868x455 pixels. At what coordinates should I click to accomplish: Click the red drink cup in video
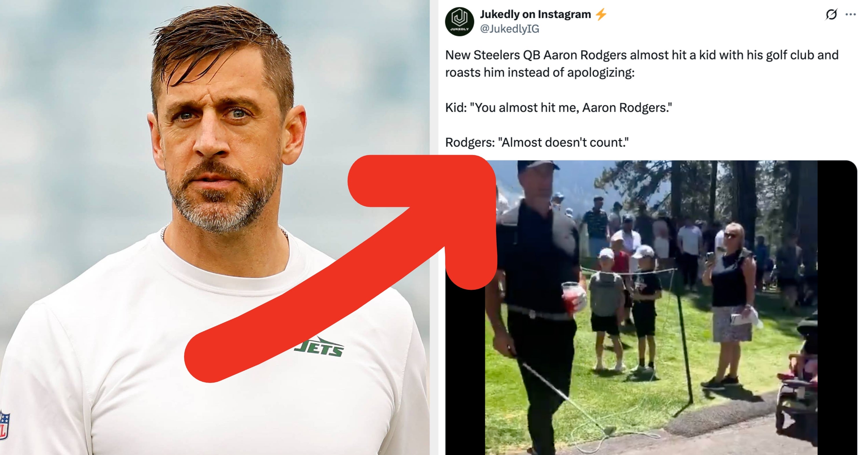pos(571,297)
